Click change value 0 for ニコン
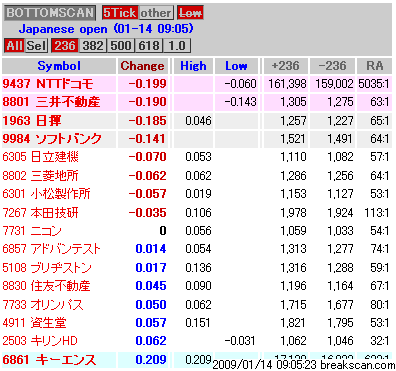The width and height of the screenshot is (396, 371). (x=163, y=230)
